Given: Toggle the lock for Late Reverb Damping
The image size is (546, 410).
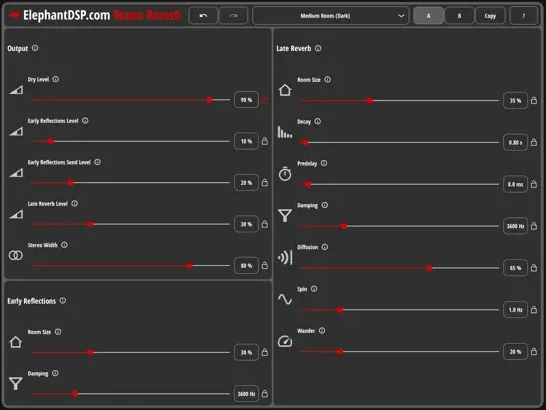Looking at the screenshot, I should pos(534,226).
